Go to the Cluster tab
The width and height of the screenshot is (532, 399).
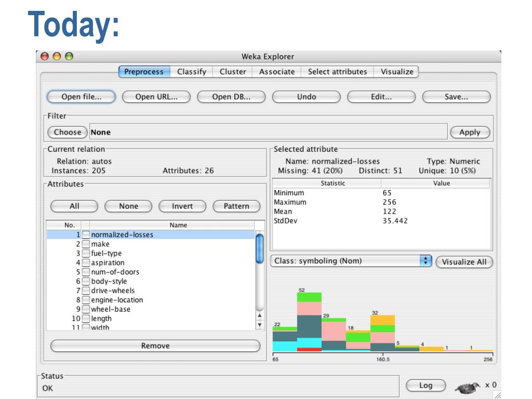point(232,72)
